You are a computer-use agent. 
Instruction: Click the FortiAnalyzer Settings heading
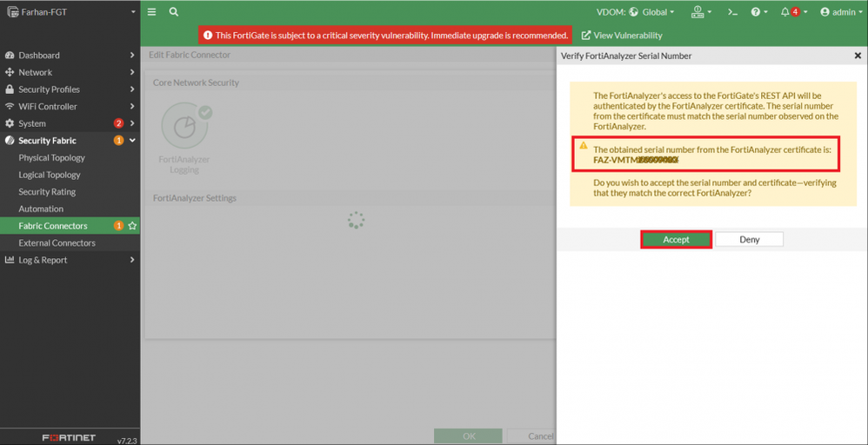pyautogui.click(x=195, y=198)
